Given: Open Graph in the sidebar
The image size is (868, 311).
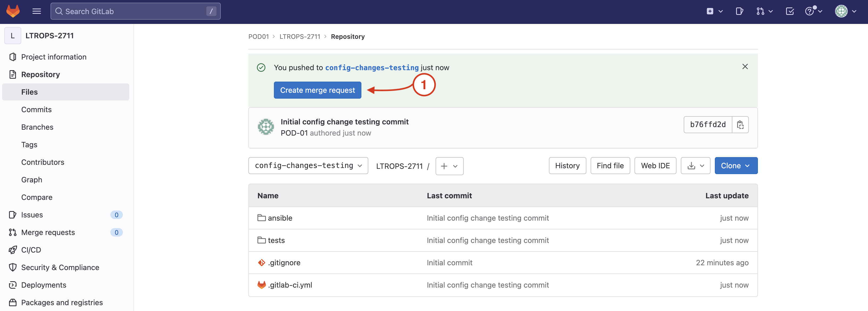Looking at the screenshot, I should tap(32, 180).
